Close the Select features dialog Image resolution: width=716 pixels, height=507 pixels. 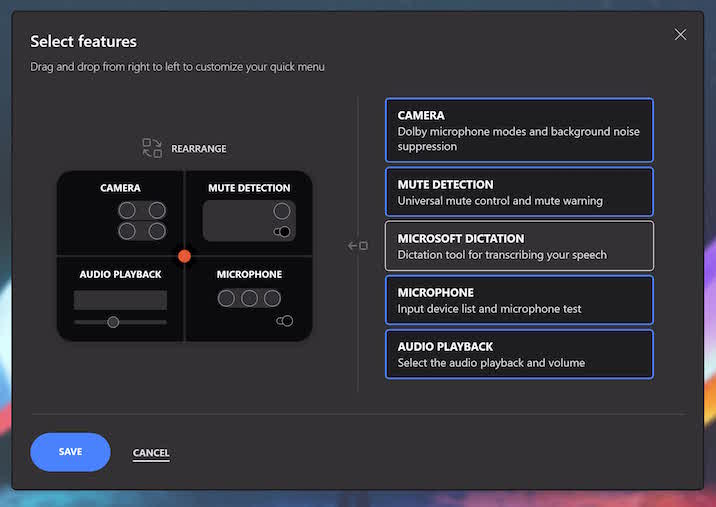coord(680,35)
